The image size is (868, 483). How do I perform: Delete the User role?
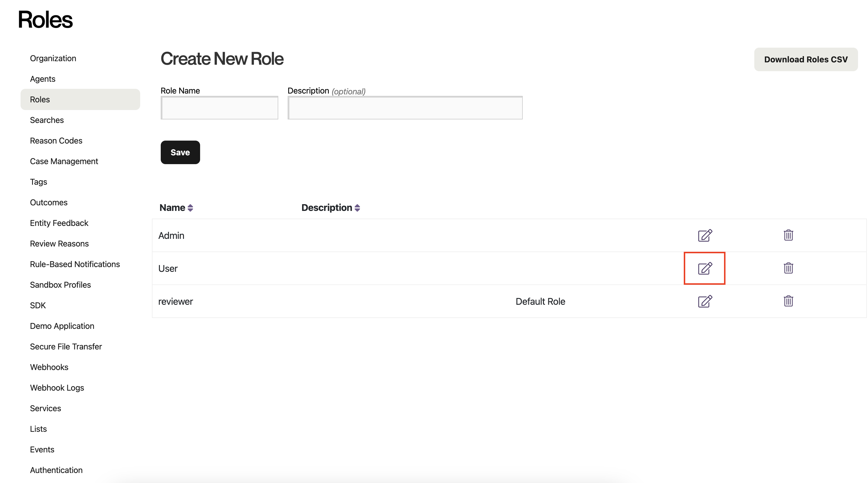point(788,268)
